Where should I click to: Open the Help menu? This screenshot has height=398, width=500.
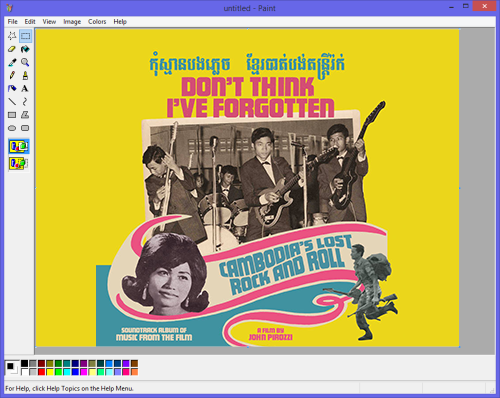120,22
